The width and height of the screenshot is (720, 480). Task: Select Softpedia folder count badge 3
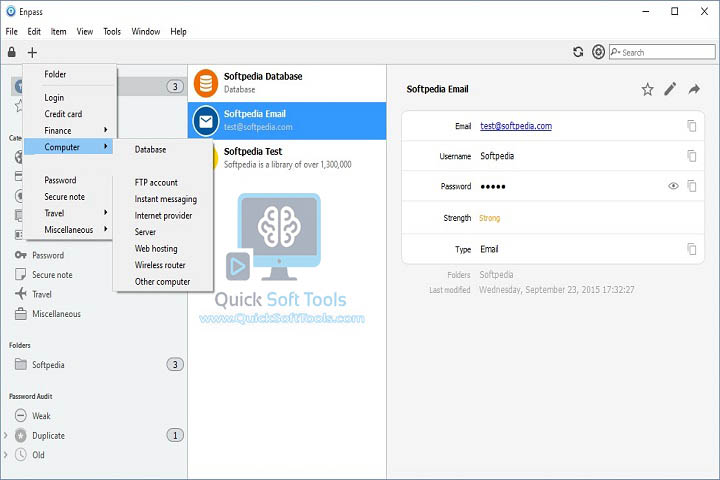[x=175, y=364]
